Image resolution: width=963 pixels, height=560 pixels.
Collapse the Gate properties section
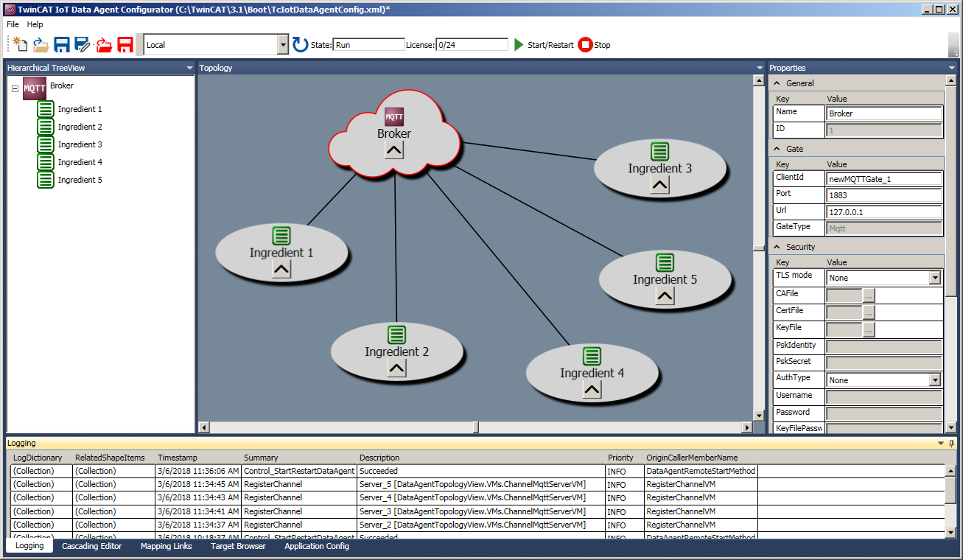pos(777,149)
